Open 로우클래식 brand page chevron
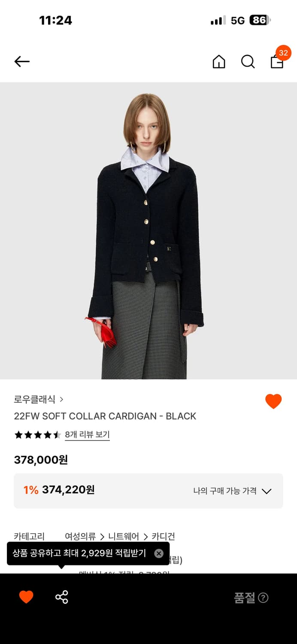 tap(61, 399)
